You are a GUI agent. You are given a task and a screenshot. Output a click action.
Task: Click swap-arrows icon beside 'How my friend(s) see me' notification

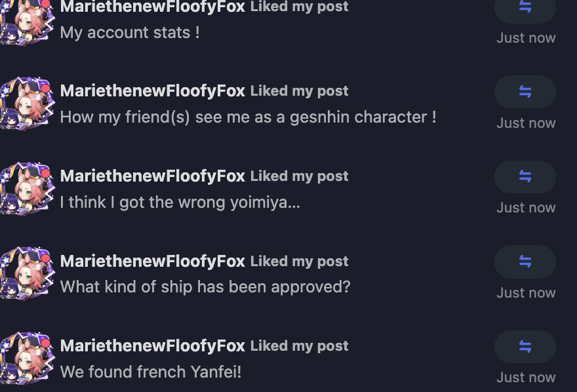pos(525,92)
